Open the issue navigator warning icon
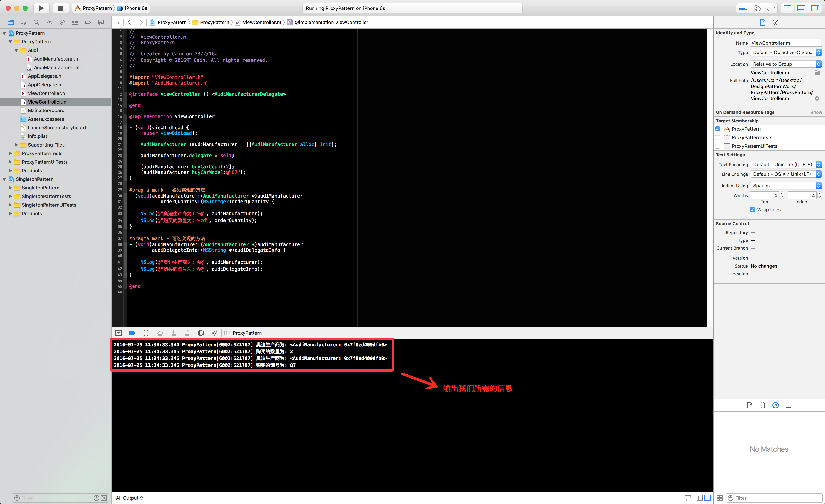825x504 pixels. click(49, 22)
